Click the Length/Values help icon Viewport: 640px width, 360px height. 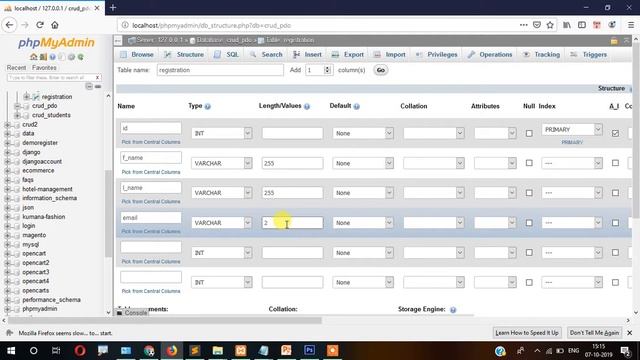click(x=307, y=107)
